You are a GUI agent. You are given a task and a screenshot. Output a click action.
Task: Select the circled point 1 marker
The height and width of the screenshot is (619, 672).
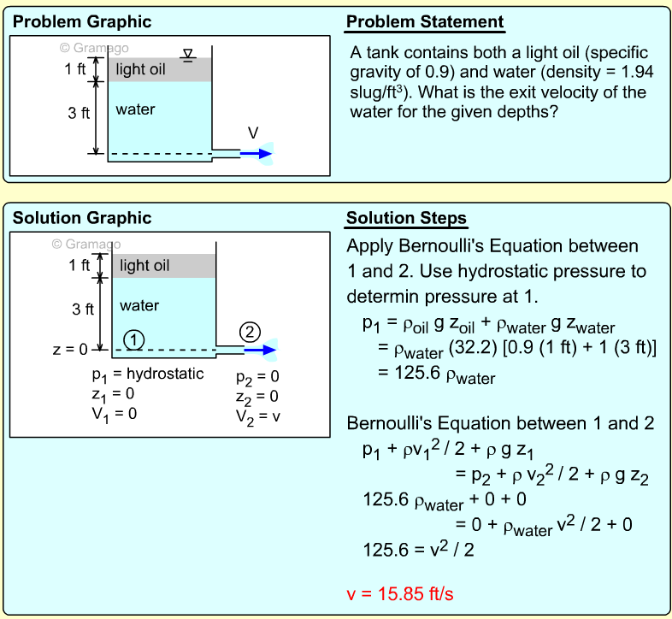click(x=133, y=339)
